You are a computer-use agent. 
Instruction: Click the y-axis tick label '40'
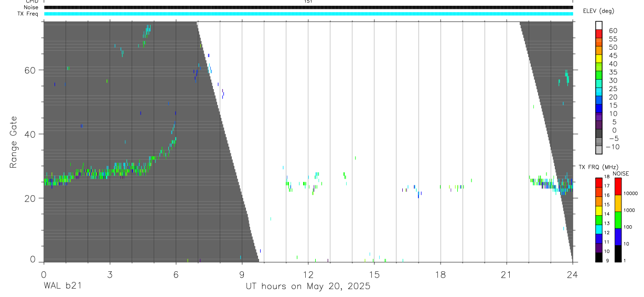click(30, 134)
